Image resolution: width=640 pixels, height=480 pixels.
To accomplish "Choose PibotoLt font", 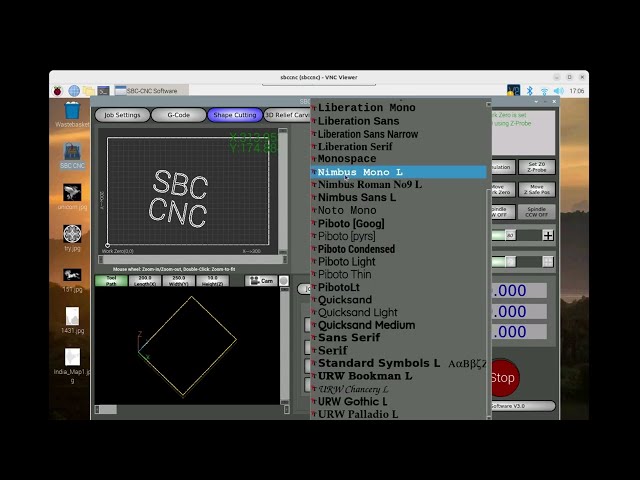I will tap(398, 287).
